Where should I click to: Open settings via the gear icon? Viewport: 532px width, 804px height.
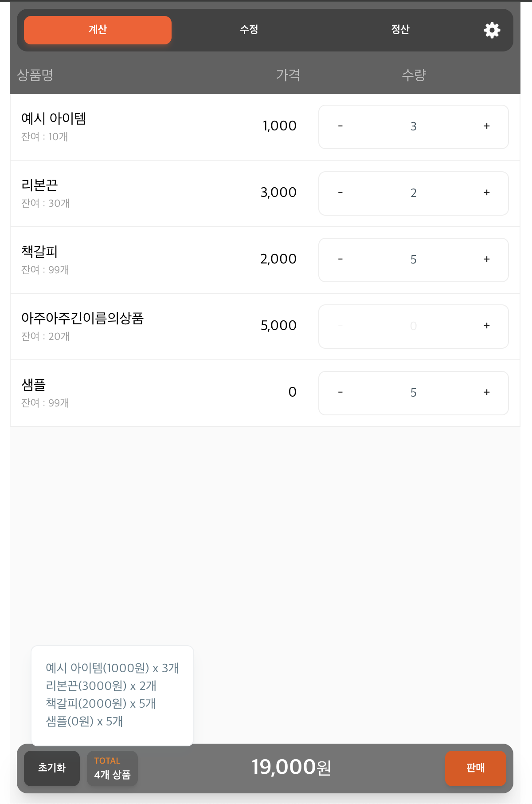(x=492, y=30)
